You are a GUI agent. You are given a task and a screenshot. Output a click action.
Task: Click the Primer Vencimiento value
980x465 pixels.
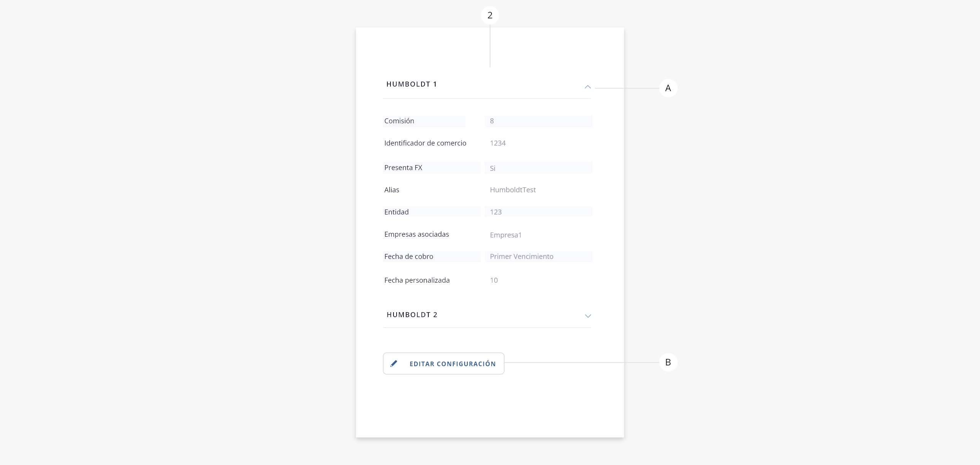click(x=521, y=257)
